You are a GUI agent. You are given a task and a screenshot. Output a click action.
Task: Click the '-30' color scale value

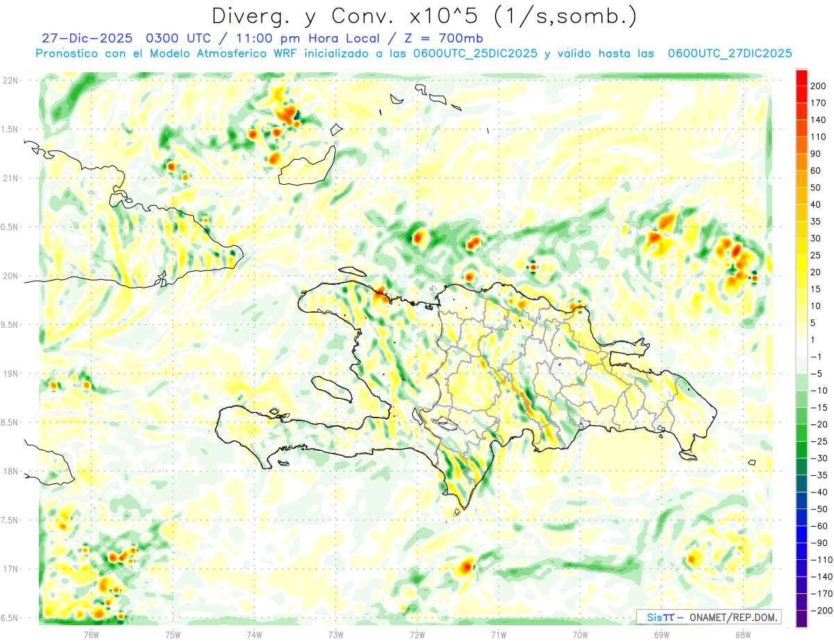pos(819,459)
